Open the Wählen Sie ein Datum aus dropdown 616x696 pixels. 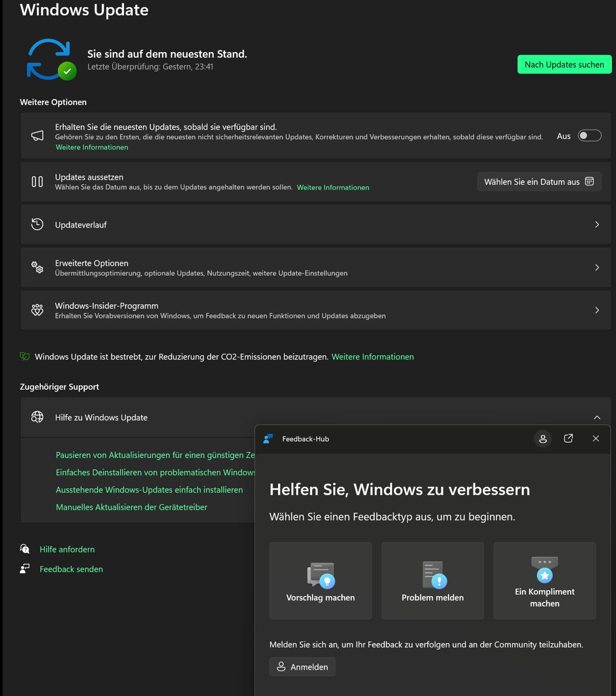[539, 182]
